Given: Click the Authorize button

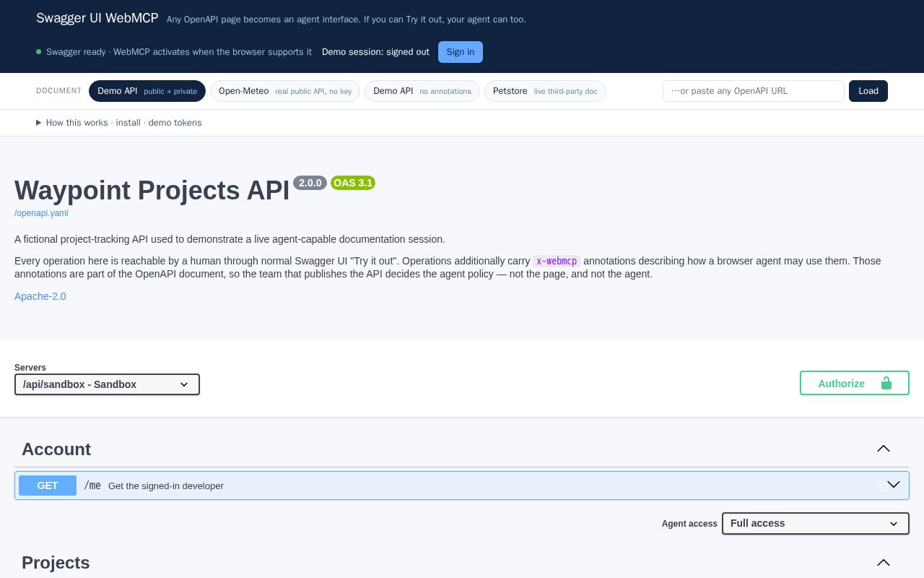Looking at the screenshot, I should tap(855, 383).
